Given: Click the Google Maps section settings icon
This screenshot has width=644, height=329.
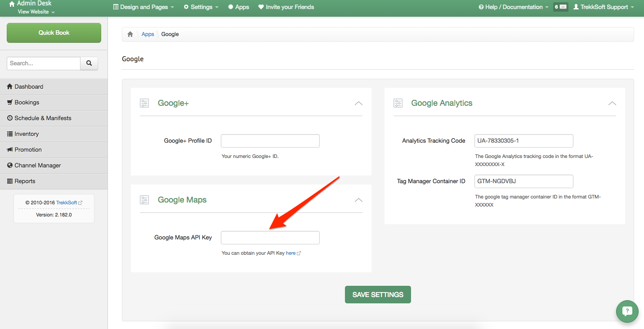Looking at the screenshot, I should pyautogui.click(x=144, y=200).
